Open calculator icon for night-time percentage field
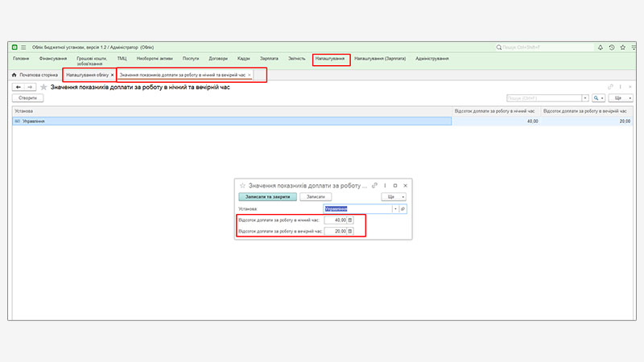The width and height of the screenshot is (644, 362). click(x=350, y=220)
